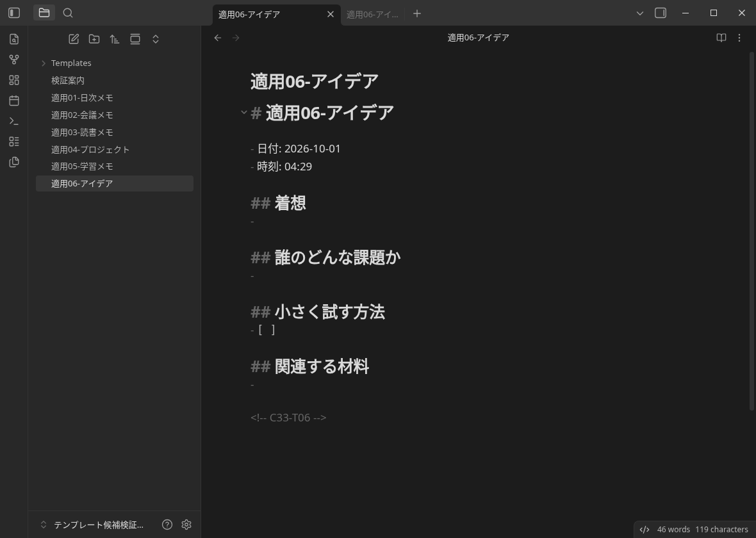Click the editor vertical scrollbar
The image size is (756, 538).
click(x=752, y=231)
